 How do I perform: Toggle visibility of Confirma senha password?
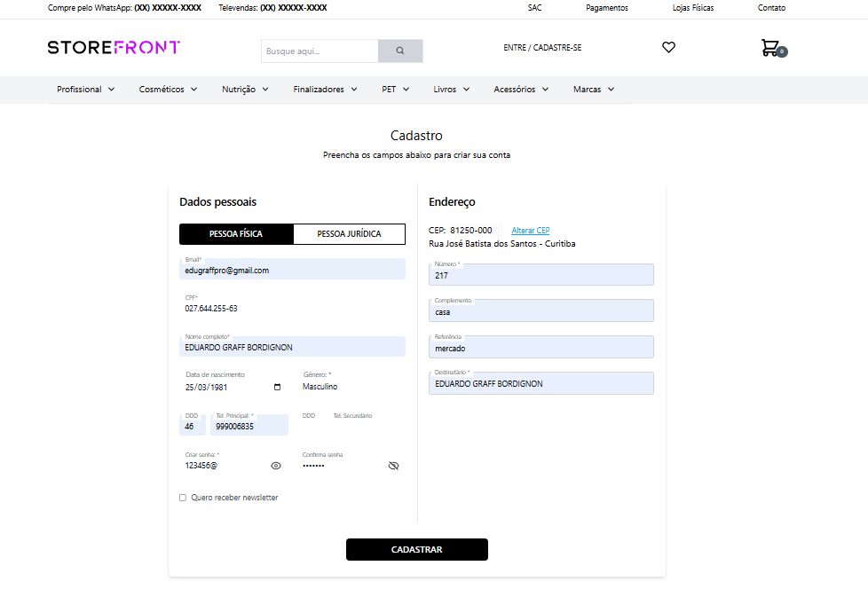point(394,466)
